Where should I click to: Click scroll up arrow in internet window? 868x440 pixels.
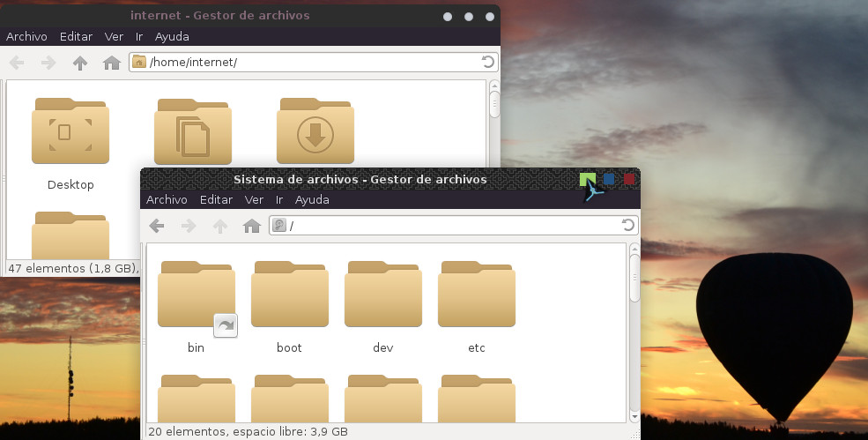click(494, 86)
